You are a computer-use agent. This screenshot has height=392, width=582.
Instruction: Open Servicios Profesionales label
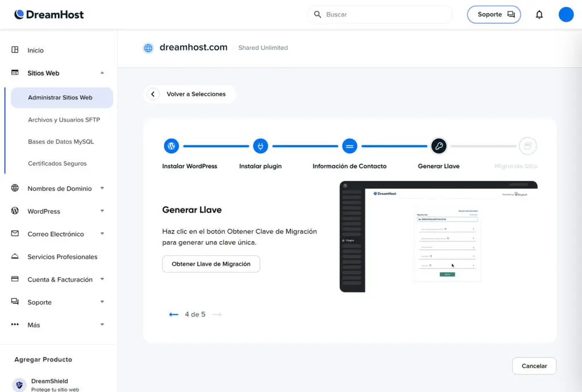tap(63, 257)
